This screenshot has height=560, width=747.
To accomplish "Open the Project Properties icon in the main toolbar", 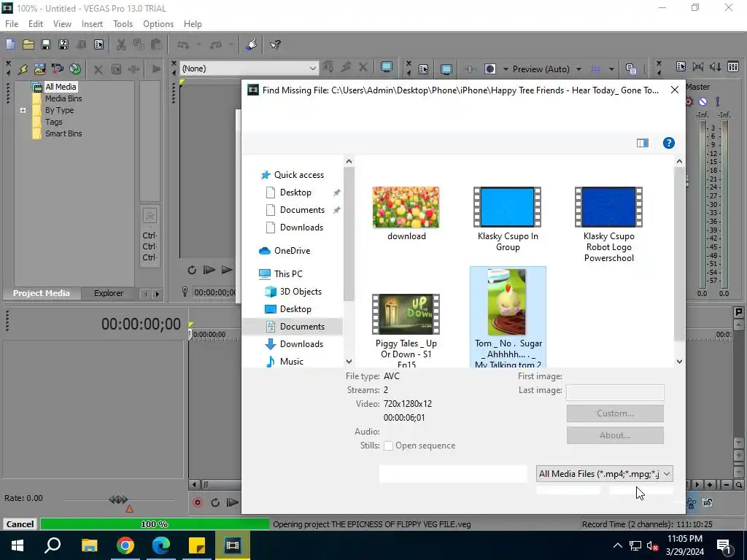I will pos(98,44).
